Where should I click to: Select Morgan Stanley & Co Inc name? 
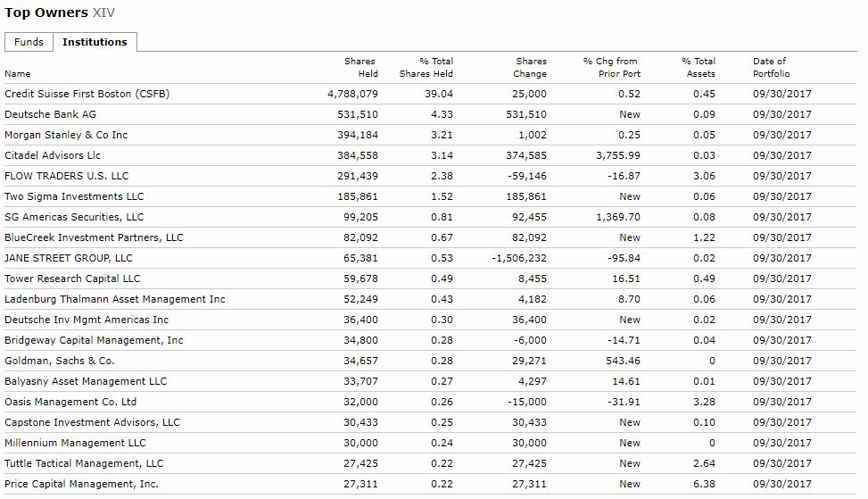[66, 135]
